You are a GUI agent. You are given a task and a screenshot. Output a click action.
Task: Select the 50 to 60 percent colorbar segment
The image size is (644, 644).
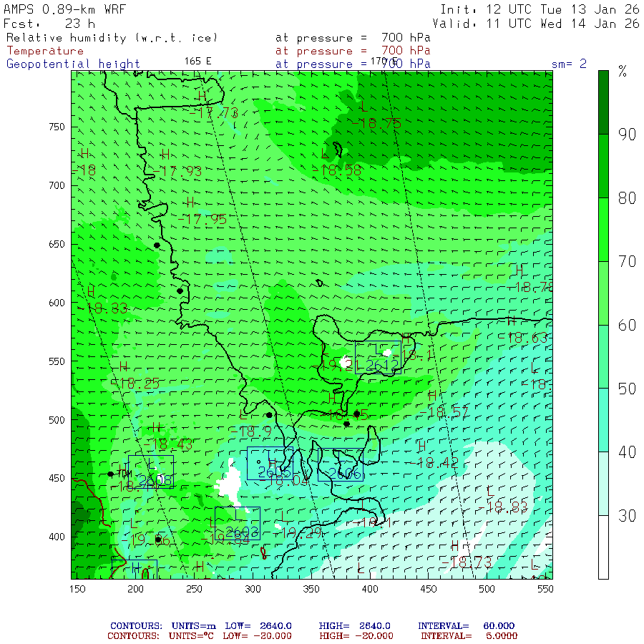point(603,357)
